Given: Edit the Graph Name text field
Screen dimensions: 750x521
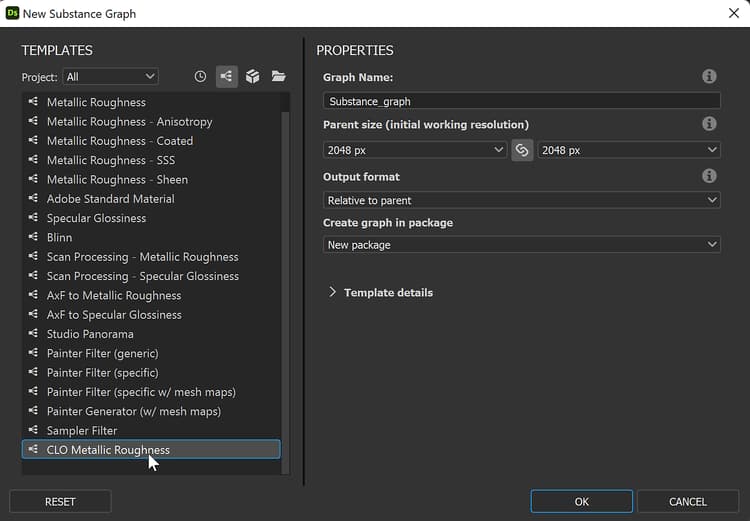Looking at the screenshot, I should [x=521, y=101].
